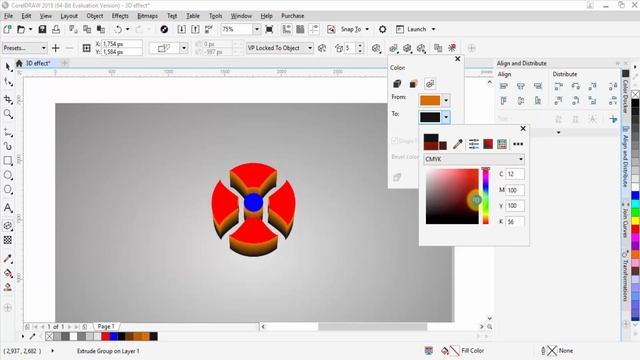Close the color picker popup

click(523, 129)
